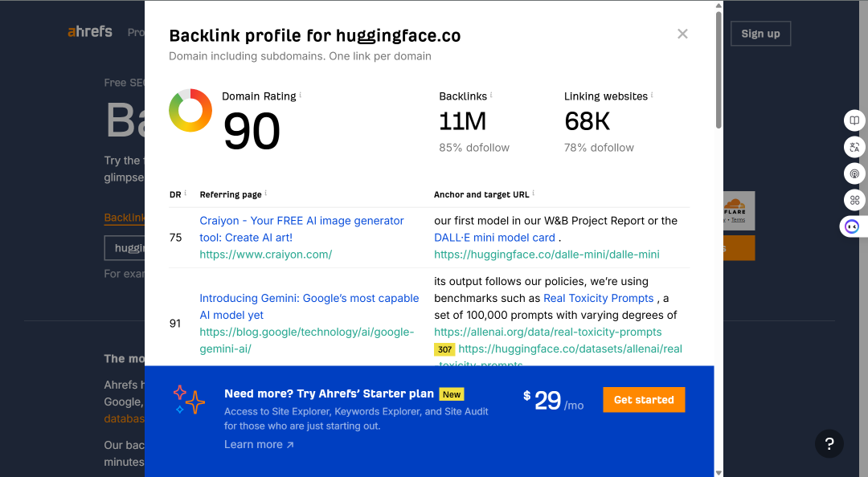The image size is (868, 477).
Task: Open the Introducing Gemini article link
Action: point(309,307)
